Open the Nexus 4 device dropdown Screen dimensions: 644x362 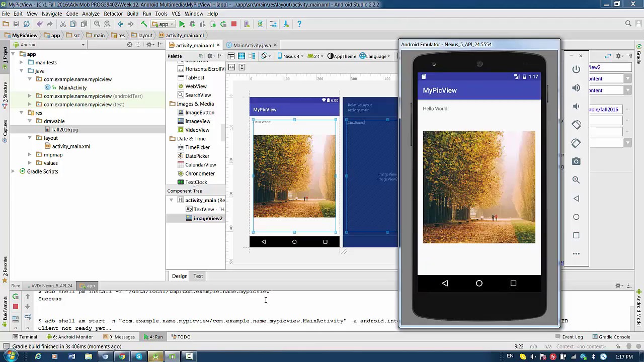[290, 56]
